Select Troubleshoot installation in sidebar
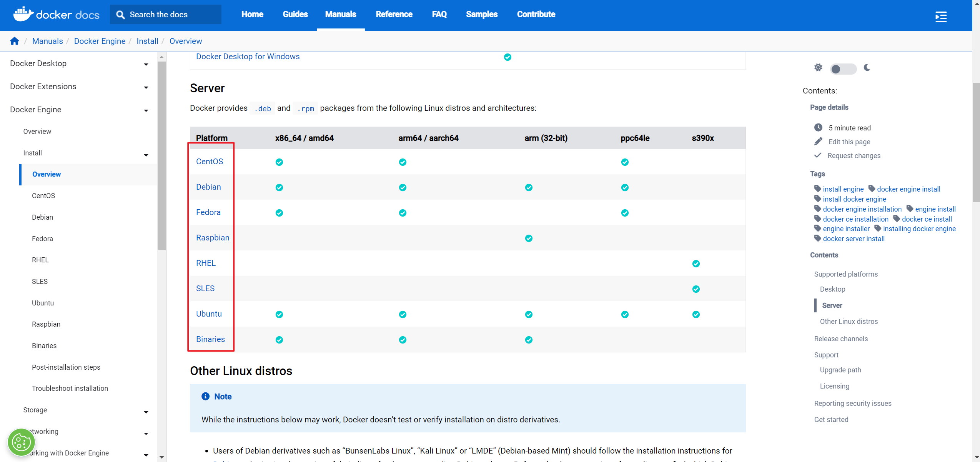Viewport: 980px width, 462px height. coord(70,389)
